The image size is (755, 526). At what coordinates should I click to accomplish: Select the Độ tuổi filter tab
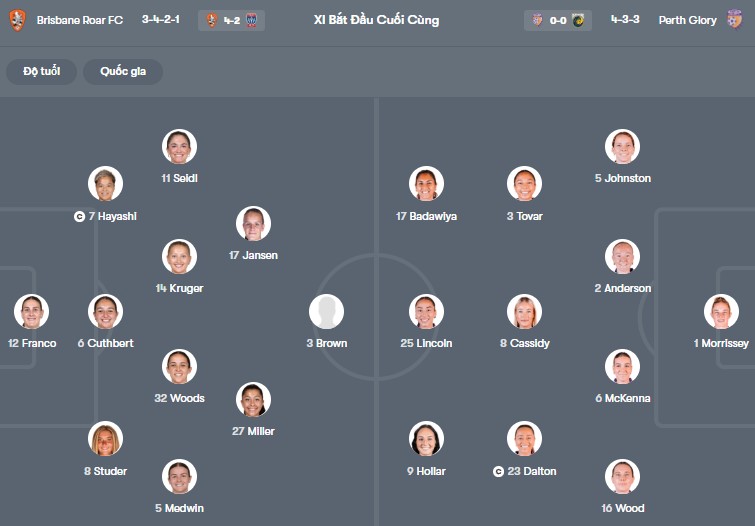[x=42, y=72]
